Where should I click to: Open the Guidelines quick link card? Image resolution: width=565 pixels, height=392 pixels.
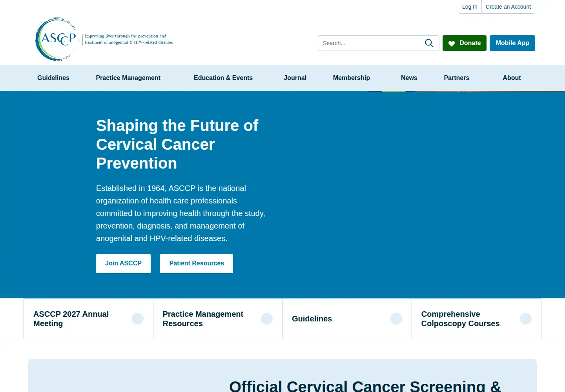(347, 319)
